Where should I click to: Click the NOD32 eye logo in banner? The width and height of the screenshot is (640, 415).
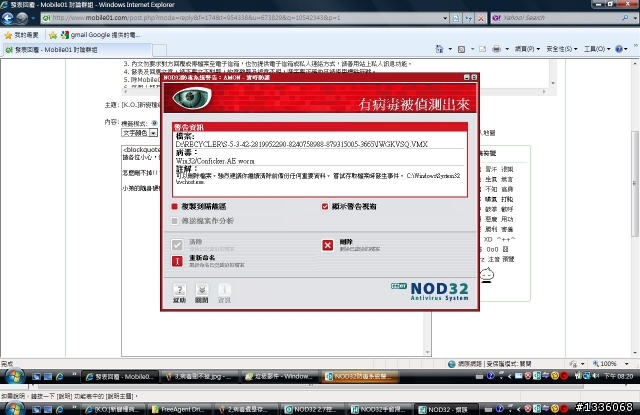191,98
